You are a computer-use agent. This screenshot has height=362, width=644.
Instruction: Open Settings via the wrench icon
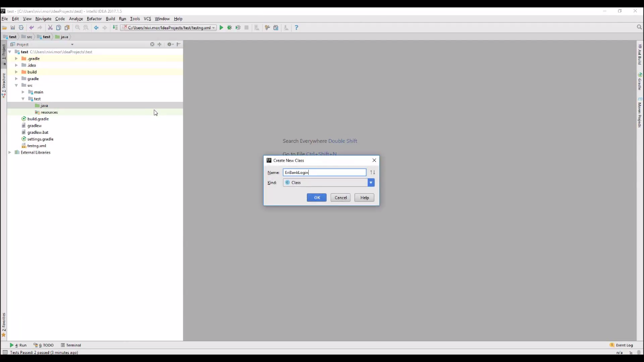(267, 28)
